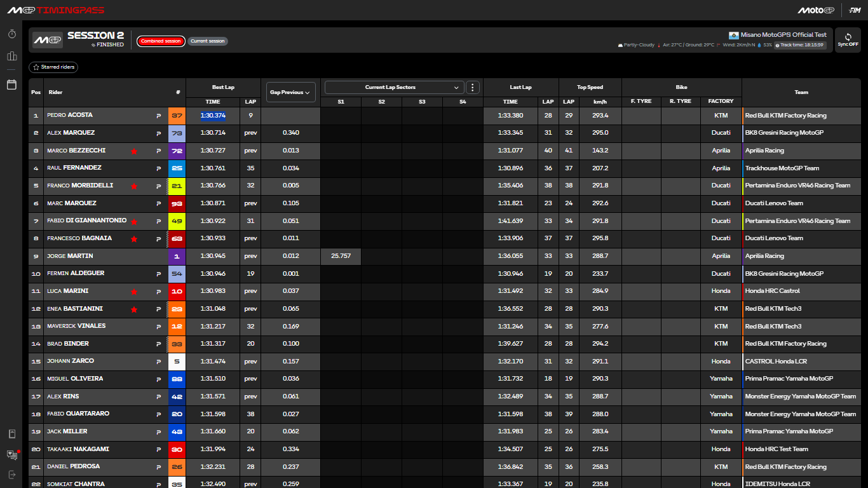Expand the Current Lap Sectors dropdown

(394, 88)
